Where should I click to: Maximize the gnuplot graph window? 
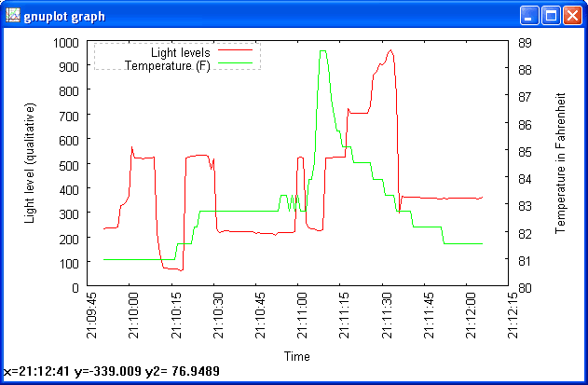click(x=551, y=16)
